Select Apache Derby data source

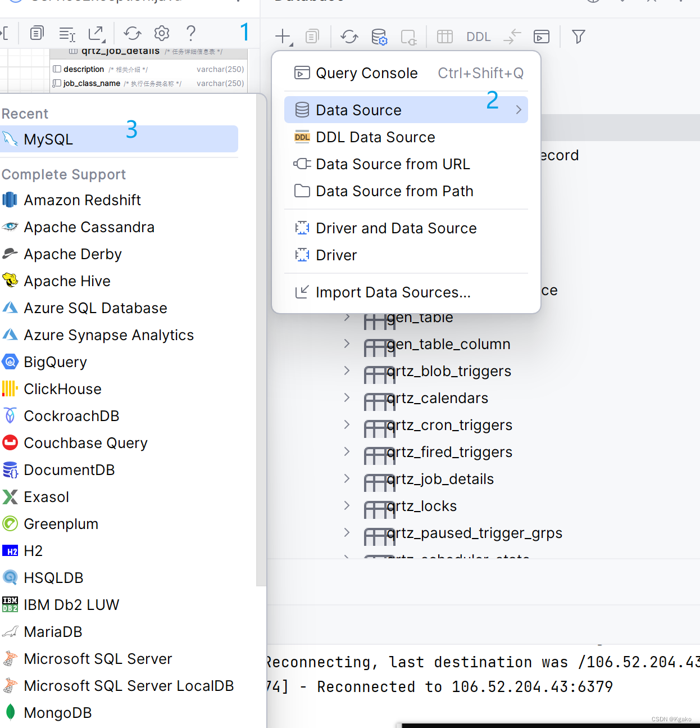tap(118, 254)
